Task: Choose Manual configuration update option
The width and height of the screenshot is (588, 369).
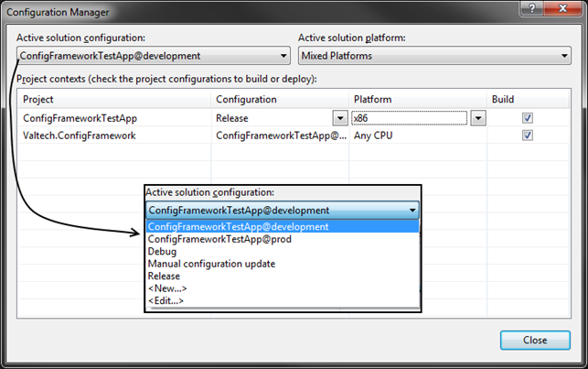Action: tap(211, 264)
